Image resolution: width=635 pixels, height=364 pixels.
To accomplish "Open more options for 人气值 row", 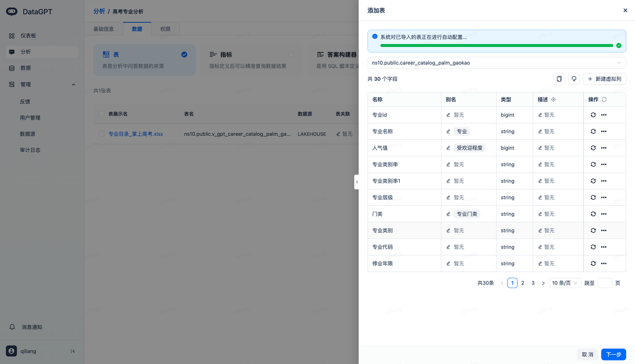I will tap(604, 148).
